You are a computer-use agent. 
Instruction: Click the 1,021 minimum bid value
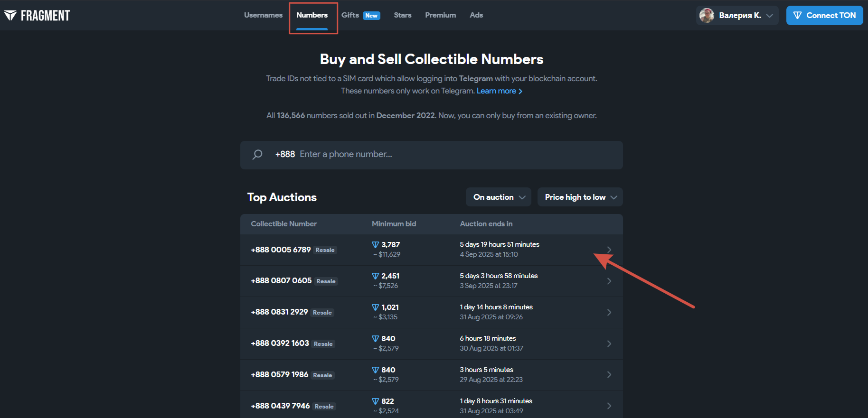[x=390, y=307]
